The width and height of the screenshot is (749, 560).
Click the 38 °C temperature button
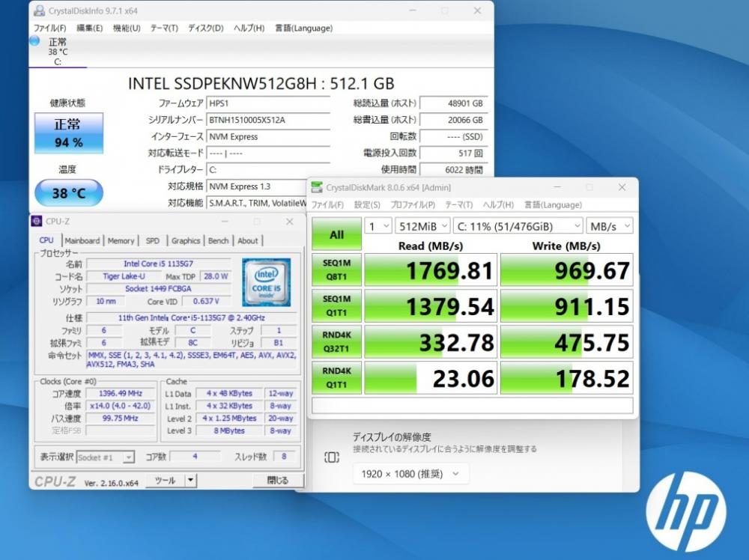click(69, 193)
